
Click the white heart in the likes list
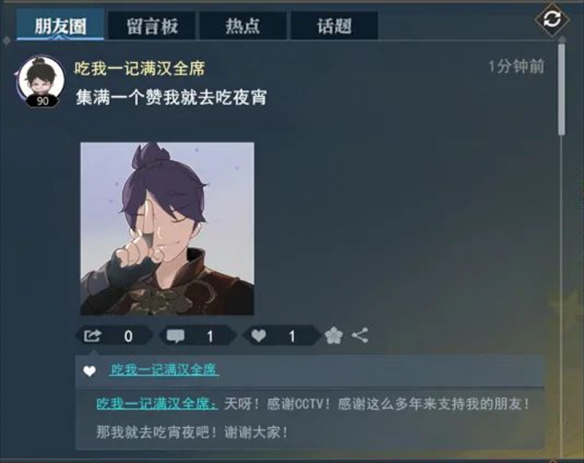(89, 371)
